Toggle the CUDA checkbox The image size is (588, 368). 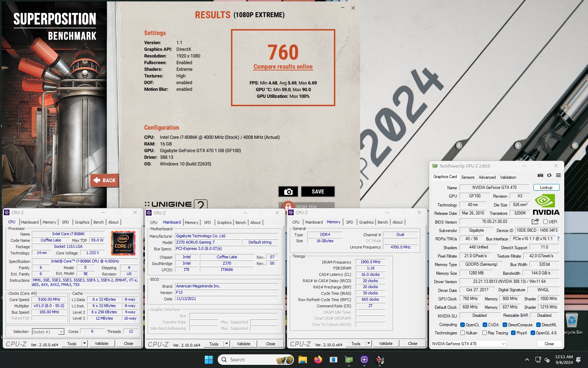tap(485, 325)
